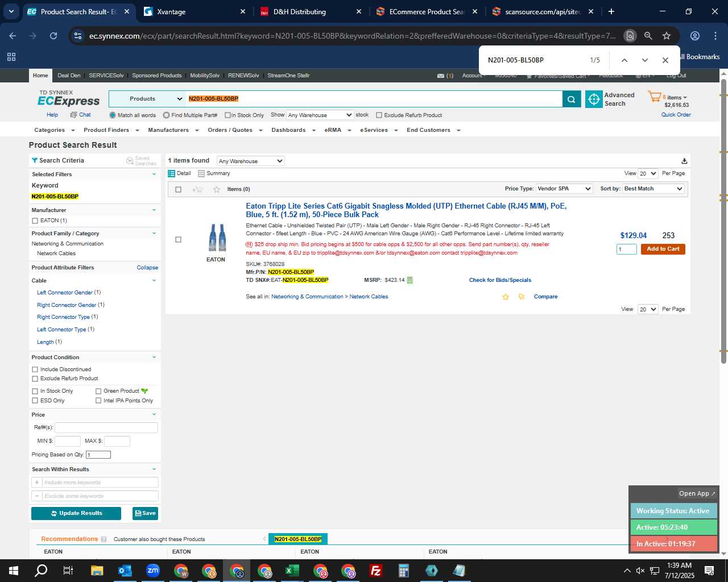728x582 pixels.
Task: Collapse the Cable attribute section
Action: pos(154,281)
